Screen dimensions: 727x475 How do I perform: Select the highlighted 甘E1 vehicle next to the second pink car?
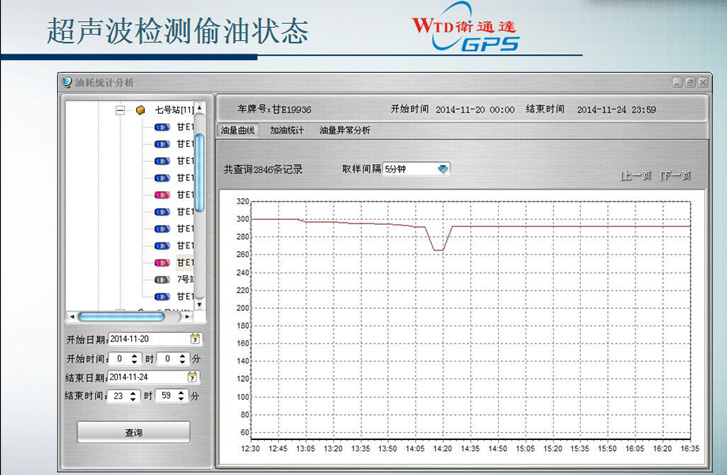coord(185,262)
